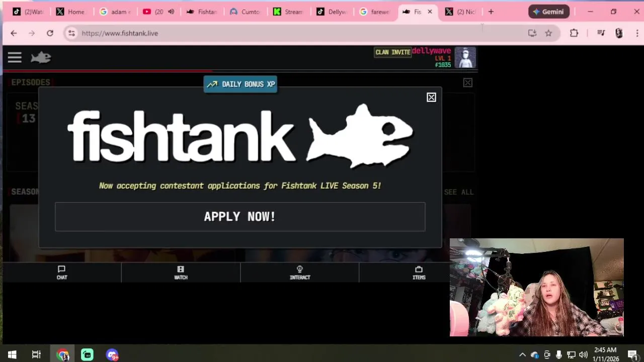Open the media control icon in toolbar
This screenshot has height=362, width=644.
coord(601,33)
